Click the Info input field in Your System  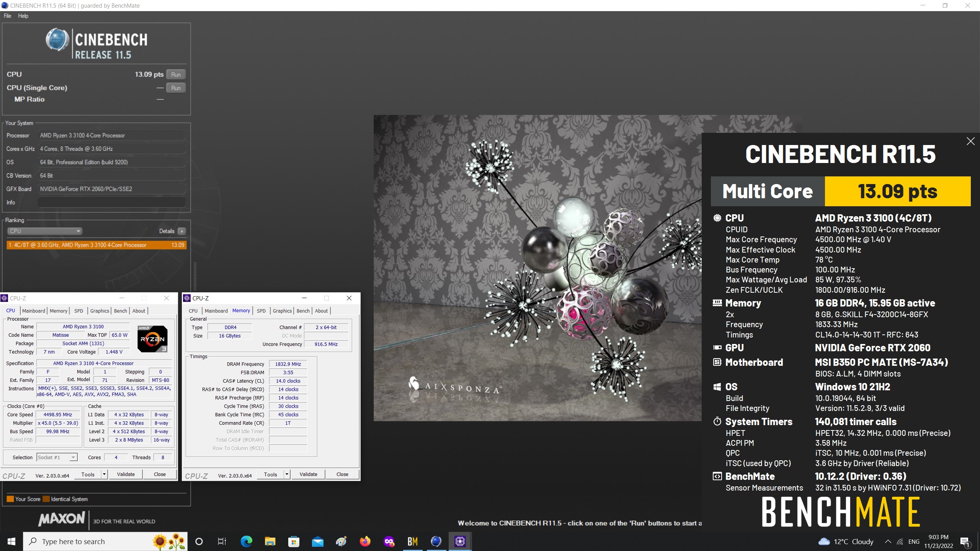click(x=111, y=202)
